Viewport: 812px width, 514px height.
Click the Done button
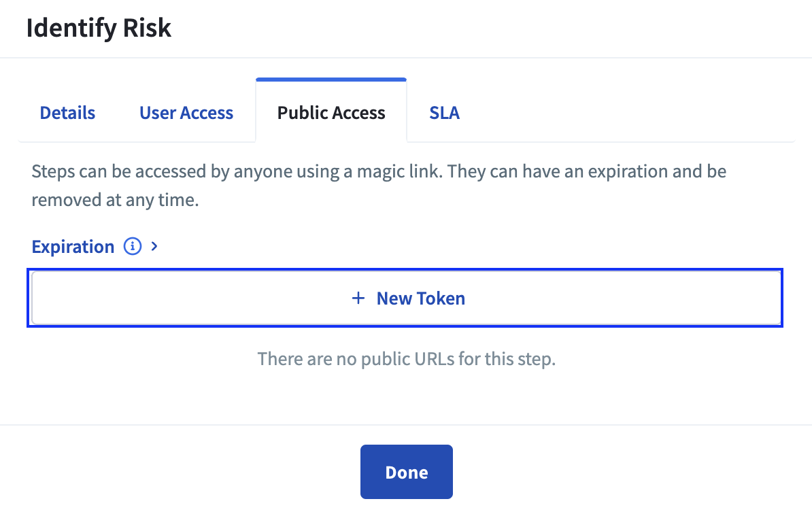click(407, 472)
